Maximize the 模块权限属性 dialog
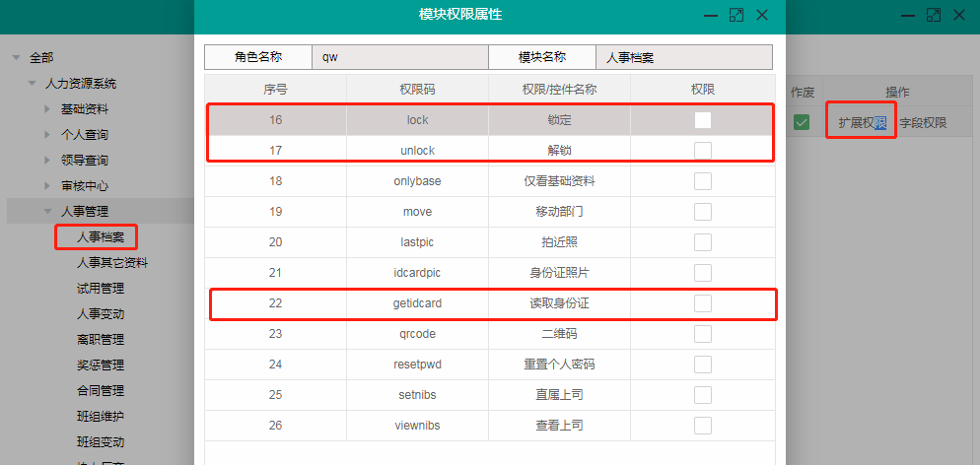 point(735,15)
